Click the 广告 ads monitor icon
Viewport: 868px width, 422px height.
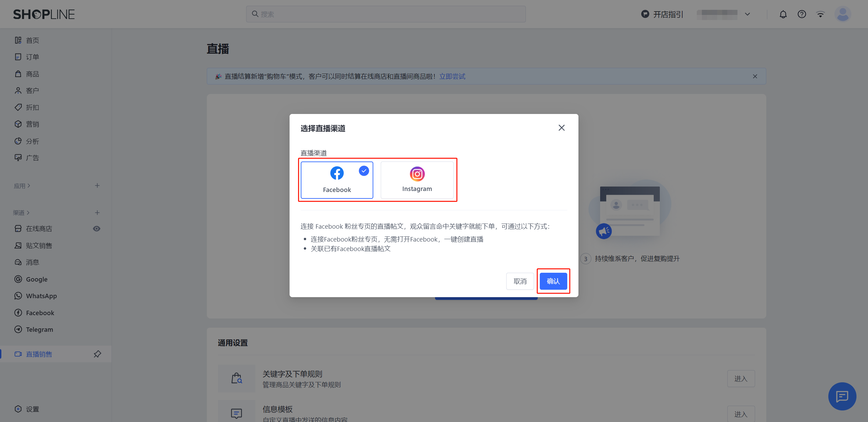(18, 158)
